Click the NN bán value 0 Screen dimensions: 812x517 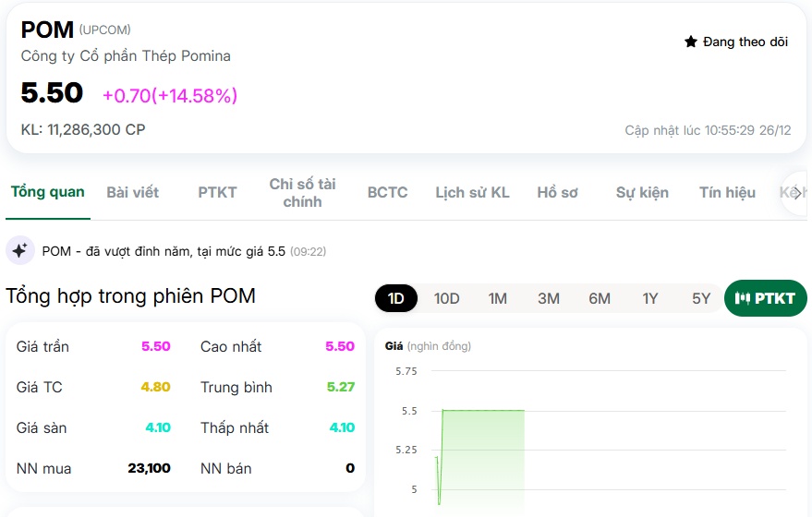point(351,468)
